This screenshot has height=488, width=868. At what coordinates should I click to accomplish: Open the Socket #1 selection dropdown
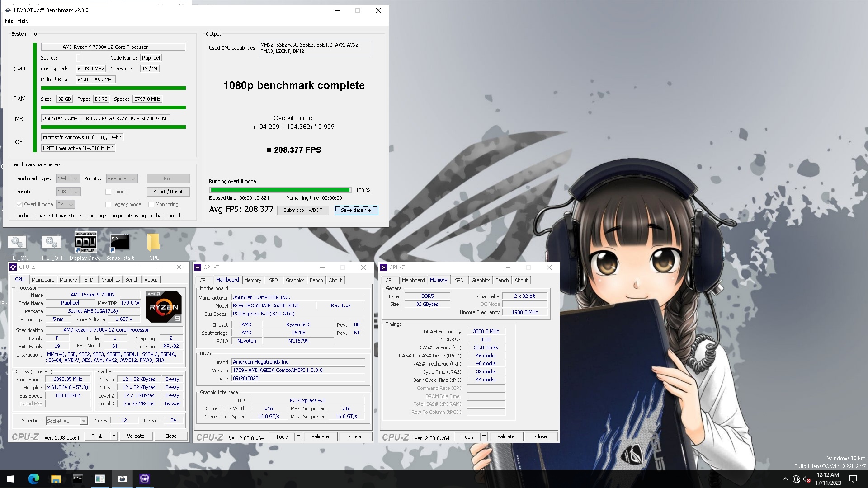tap(66, 421)
